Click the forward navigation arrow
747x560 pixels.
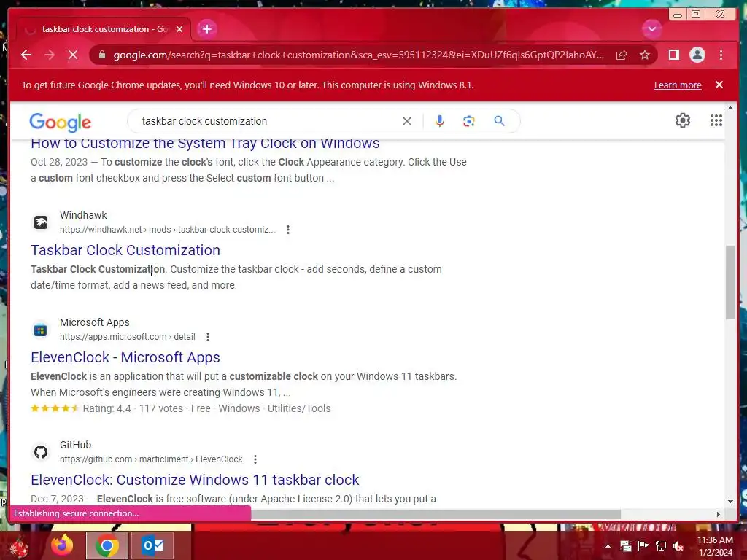[50, 55]
